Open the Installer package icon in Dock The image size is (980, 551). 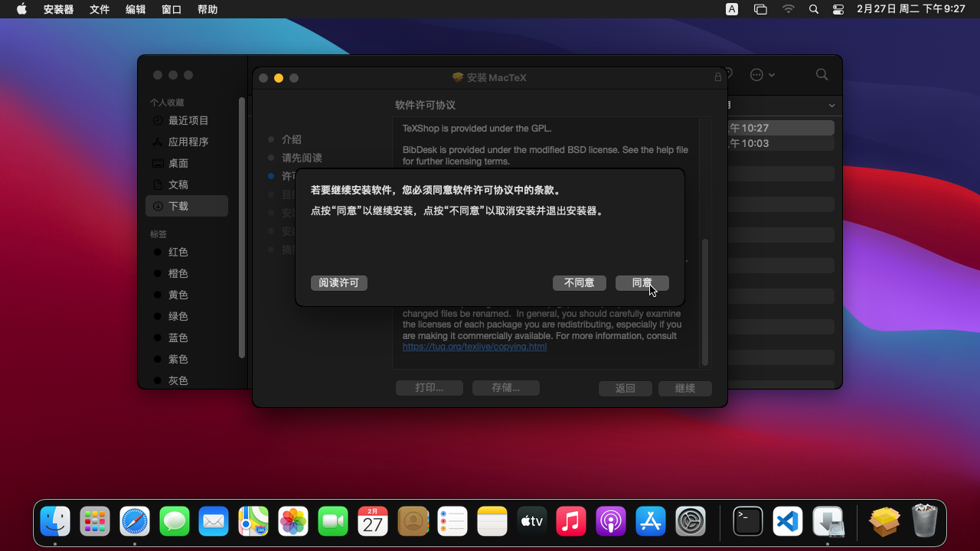[884, 521]
